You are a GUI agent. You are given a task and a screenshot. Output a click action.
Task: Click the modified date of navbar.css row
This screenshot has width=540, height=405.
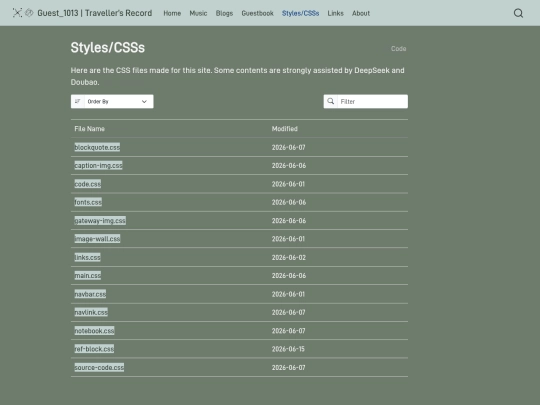pyautogui.click(x=288, y=294)
